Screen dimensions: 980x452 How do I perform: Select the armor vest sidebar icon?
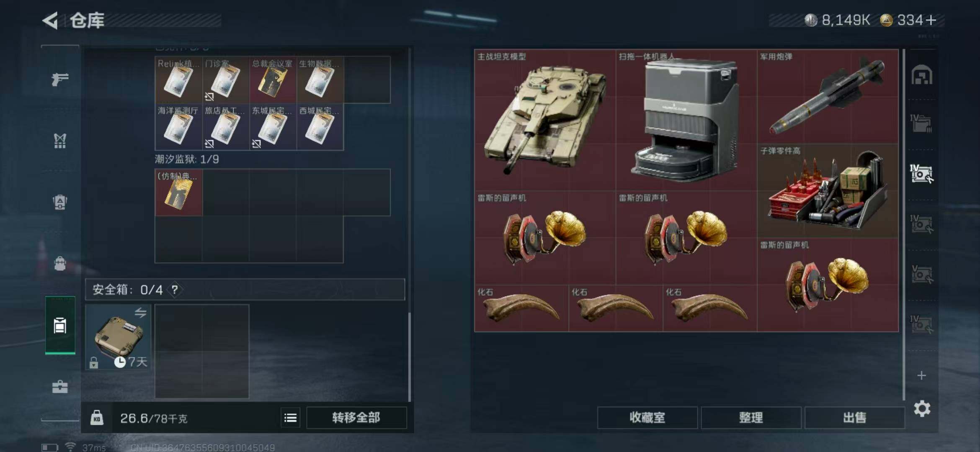click(x=60, y=141)
